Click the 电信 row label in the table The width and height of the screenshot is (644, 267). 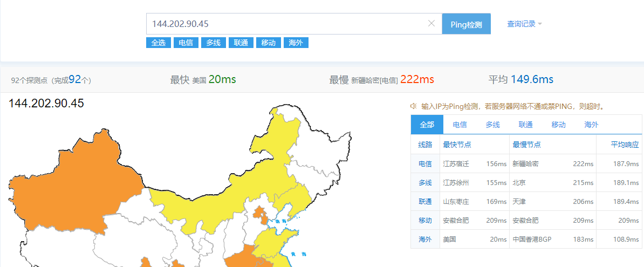pyautogui.click(x=426, y=164)
